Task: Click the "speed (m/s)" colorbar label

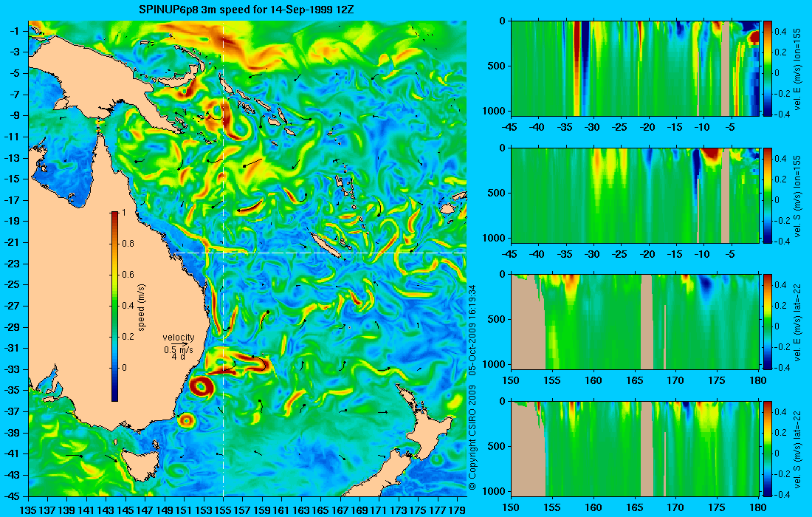Action: (142, 307)
